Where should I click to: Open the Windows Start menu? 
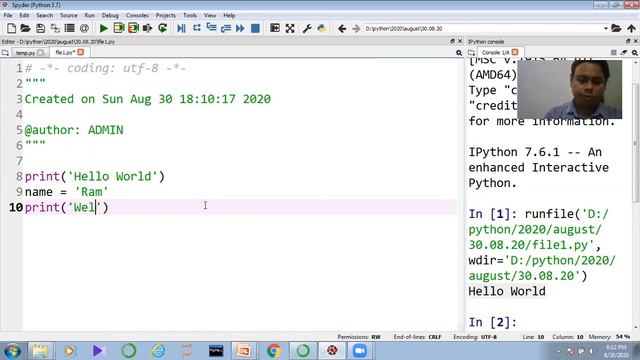pos(12,351)
